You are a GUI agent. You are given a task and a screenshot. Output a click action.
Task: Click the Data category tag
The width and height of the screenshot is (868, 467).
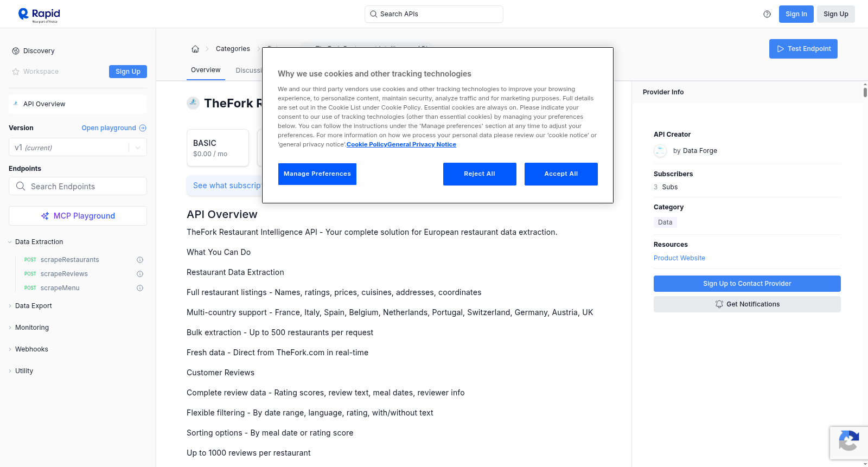coord(665,222)
